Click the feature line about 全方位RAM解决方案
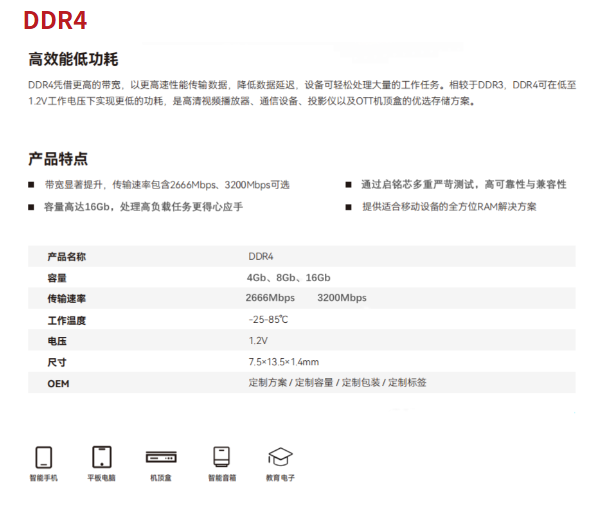Viewport: 599px width, 513px height. (449, 207)
